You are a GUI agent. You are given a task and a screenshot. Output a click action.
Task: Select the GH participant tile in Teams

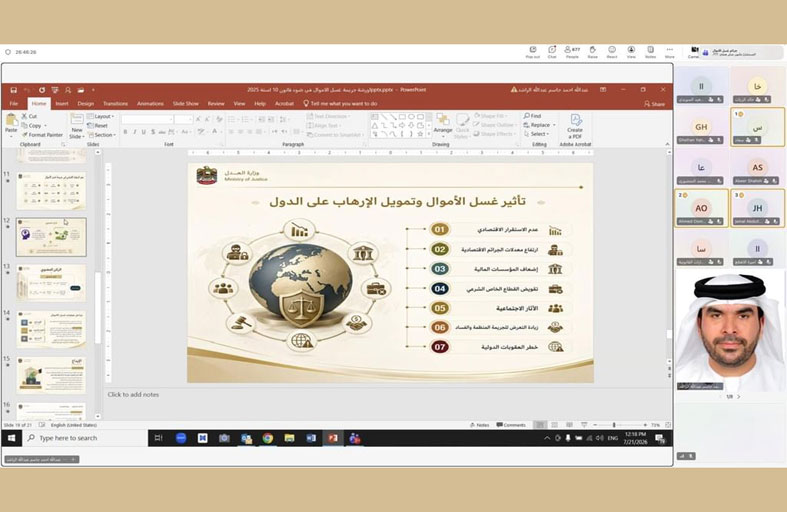click(x=701, y=127)
